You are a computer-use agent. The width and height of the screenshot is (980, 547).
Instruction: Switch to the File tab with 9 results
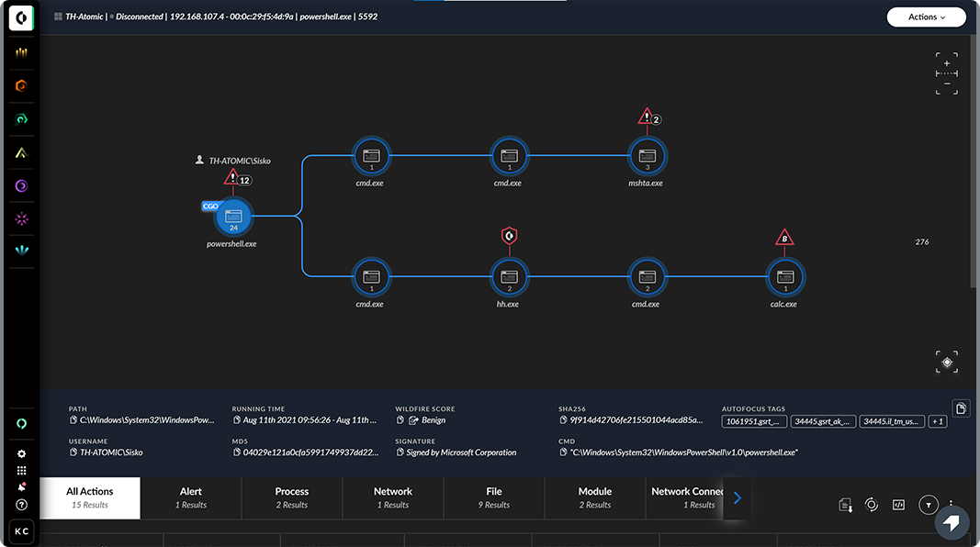pos(493,497)
